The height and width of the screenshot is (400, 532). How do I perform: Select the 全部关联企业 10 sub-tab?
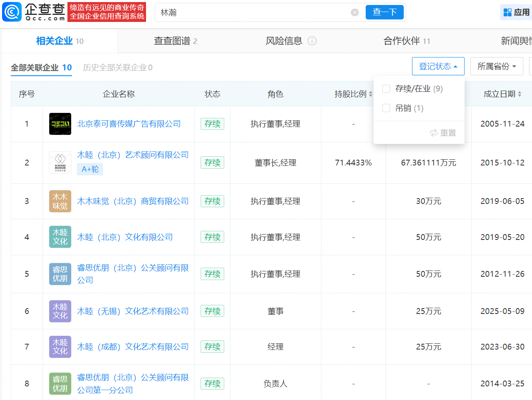41,67
